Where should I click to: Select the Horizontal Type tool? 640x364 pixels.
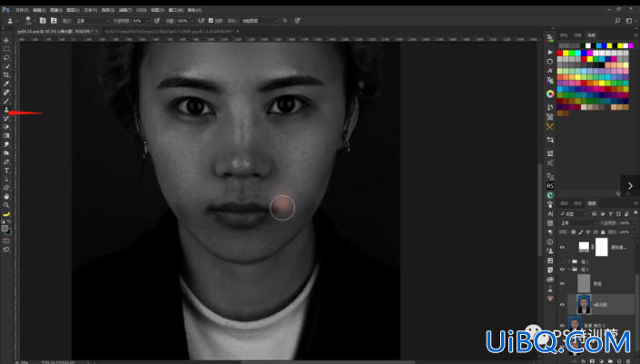6,171
